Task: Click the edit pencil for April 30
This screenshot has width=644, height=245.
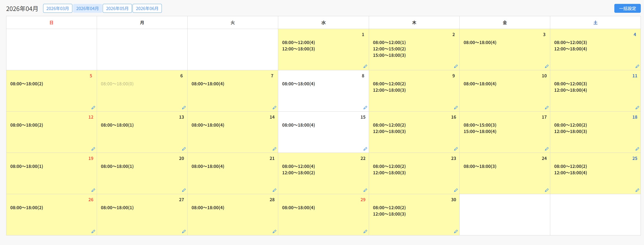Action: click(x=456, y=231)
